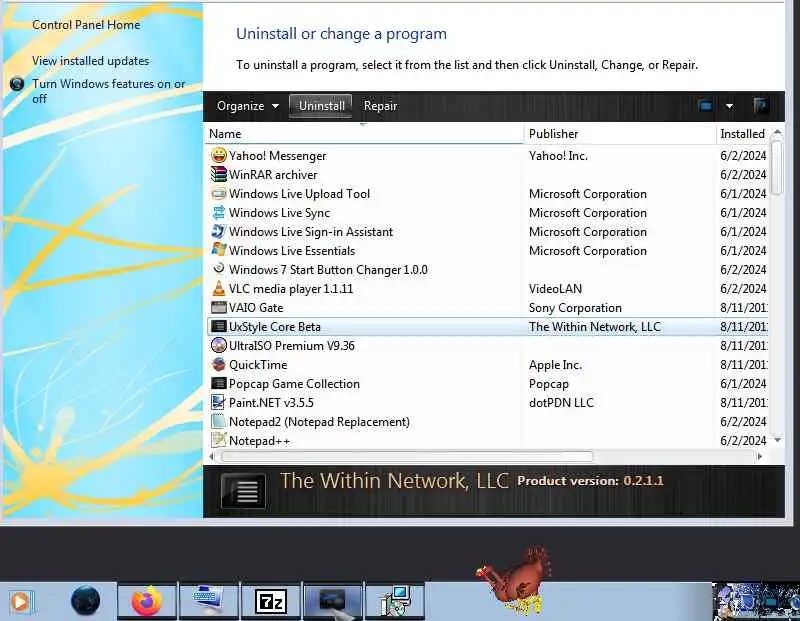Select Notepad2 (Notepad Replacement) row
The image size is (800, 621).
point(488,421)
